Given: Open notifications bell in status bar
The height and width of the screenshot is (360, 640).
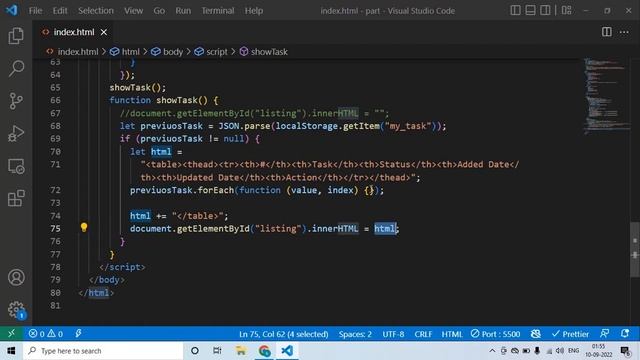Looking at the screenshot, I should (x=624, y=333).
